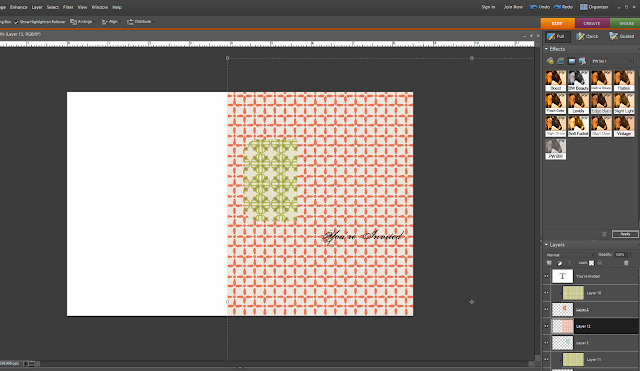The height and width of the screenshot is (371, 640).
Task: Show Photo Effects in Effects panel
Action: [x=571, y=61]
